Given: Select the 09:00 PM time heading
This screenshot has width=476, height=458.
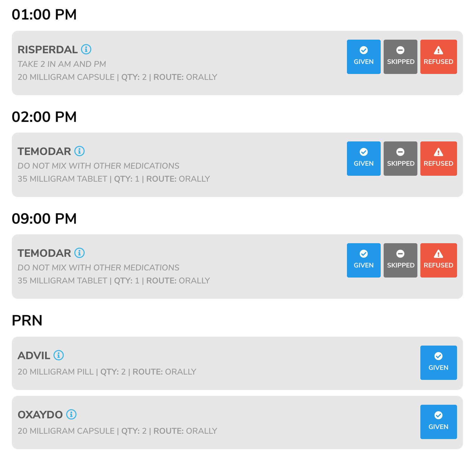Looking at the screenshot, I should point(44,219).
